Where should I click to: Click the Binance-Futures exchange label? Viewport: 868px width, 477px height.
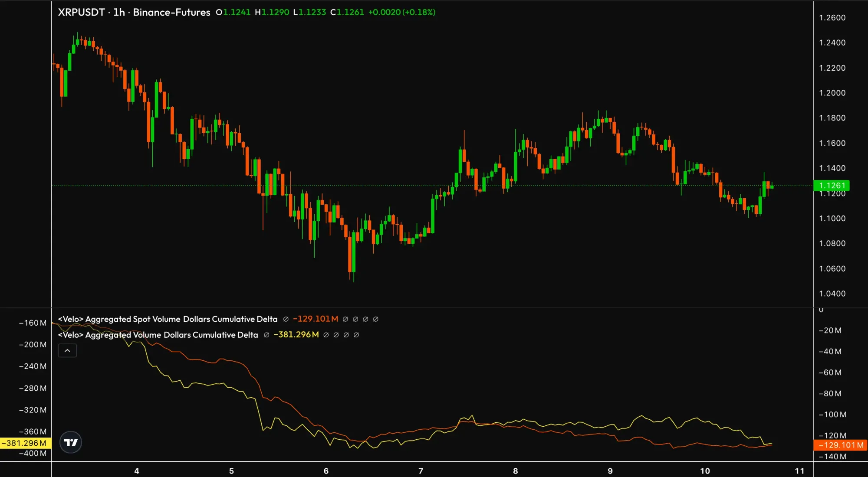coord(171,12)
